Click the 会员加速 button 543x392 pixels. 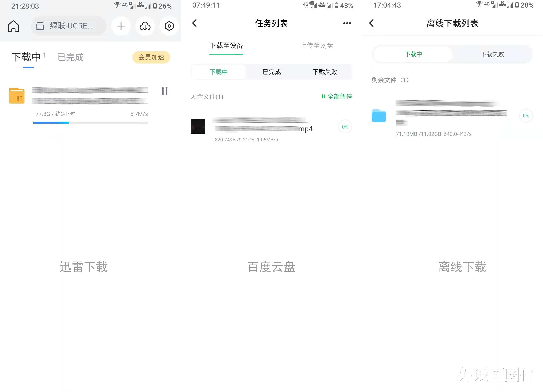click(x=151, y=57)
